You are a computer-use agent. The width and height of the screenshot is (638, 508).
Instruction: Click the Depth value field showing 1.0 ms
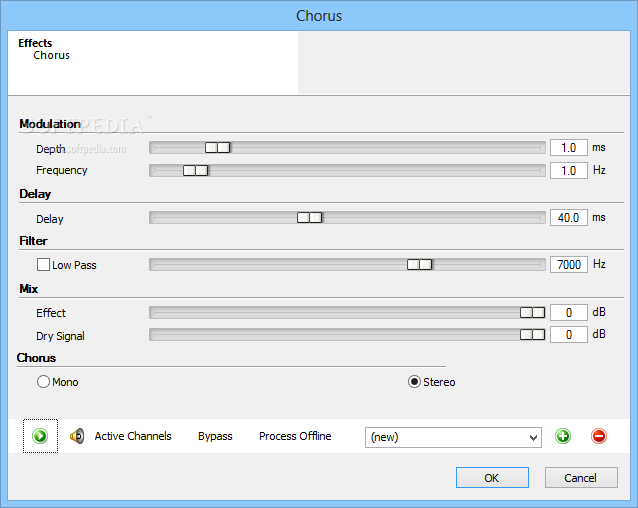[x=569, y=148]
